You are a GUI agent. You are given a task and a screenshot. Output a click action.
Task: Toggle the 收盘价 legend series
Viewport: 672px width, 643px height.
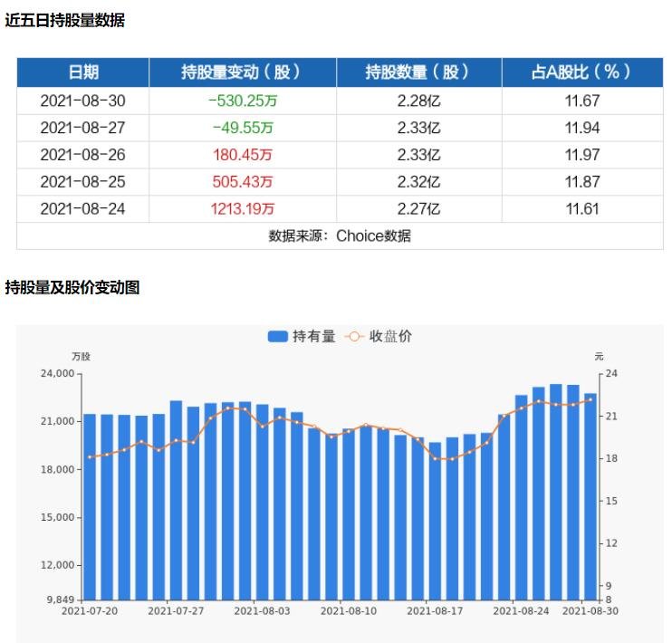pyautogui.click(x=378, y=337)
